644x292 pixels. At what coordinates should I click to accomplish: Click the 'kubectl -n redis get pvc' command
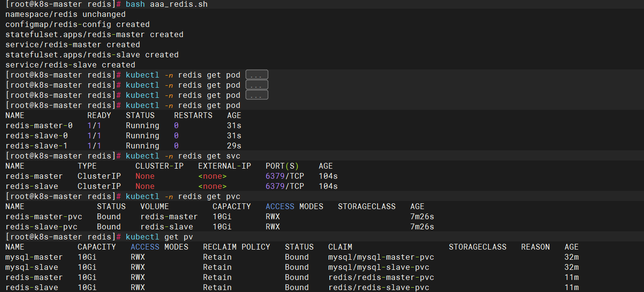click(x=183, y=196)
